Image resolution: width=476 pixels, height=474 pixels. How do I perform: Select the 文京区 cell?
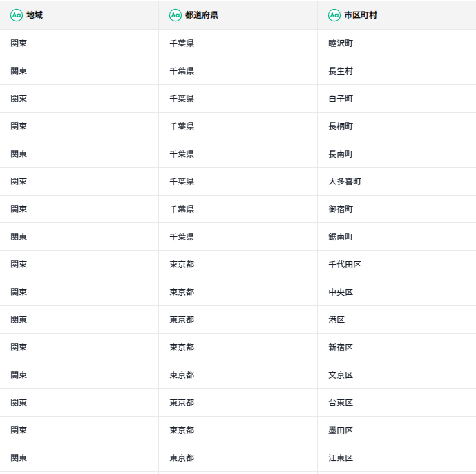[x=397, y=375]
